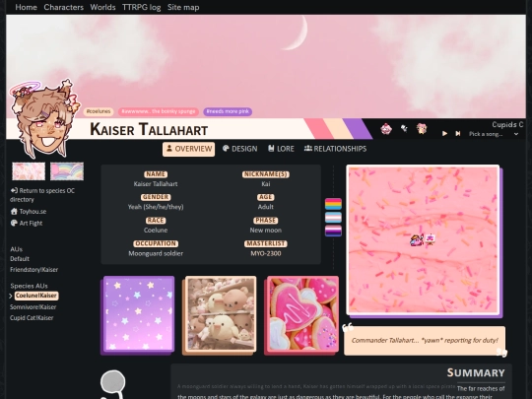Open the pink sprinkles frosting image
532x399 pixels.
pyautogui.click(x=423, y=240)
